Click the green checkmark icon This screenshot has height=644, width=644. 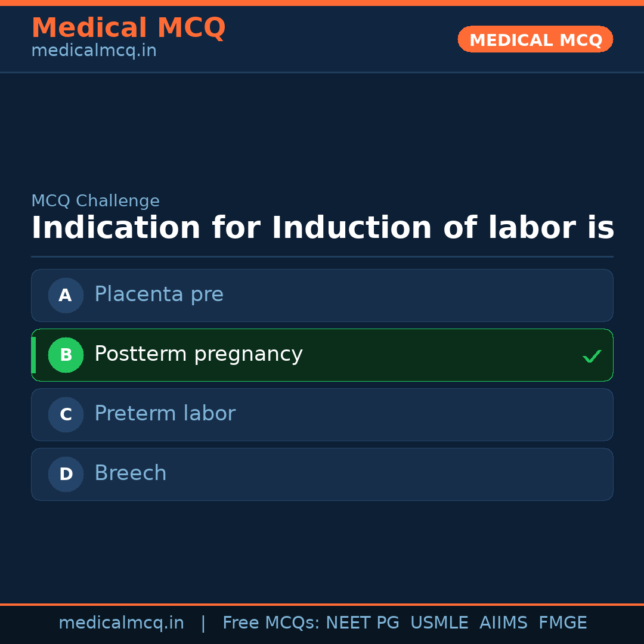click(x=592, y=356)
